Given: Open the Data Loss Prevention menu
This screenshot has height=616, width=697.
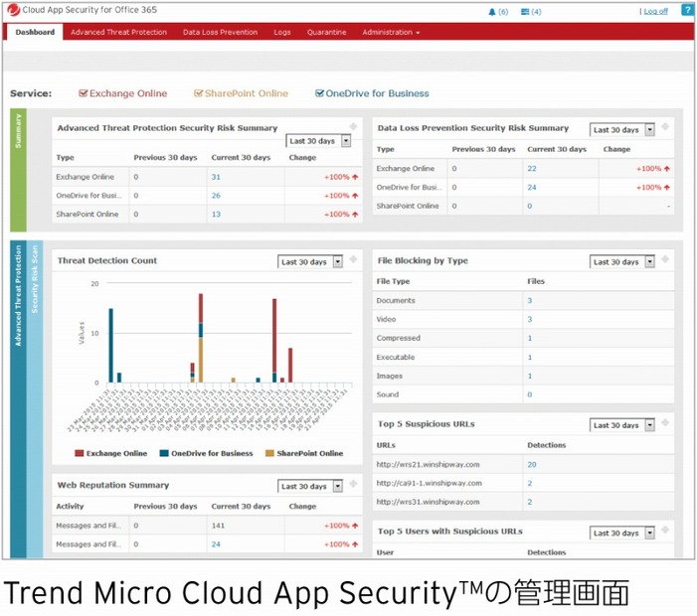Looking at the screenshot, I should tap(220, 32).
